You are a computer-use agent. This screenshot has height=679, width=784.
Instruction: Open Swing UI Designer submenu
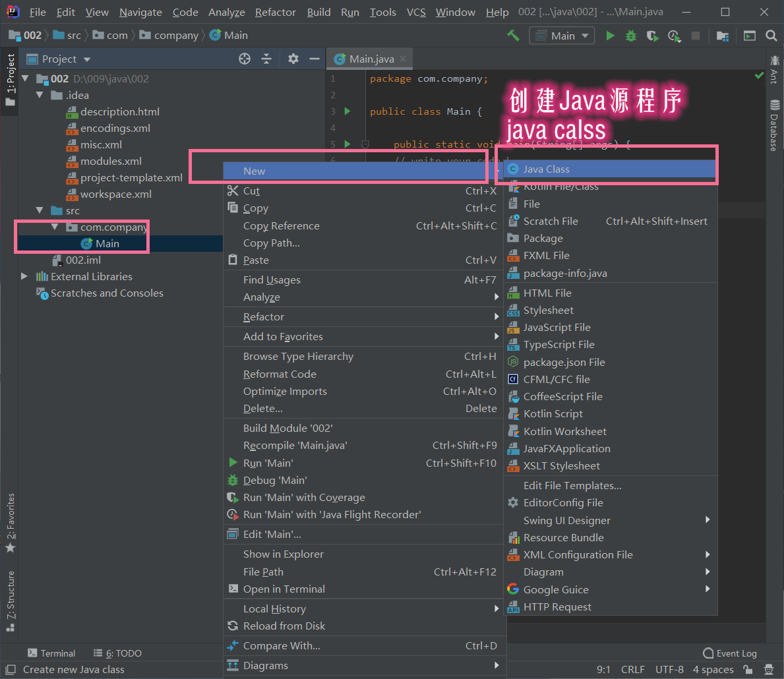click(x=610, y=520)
